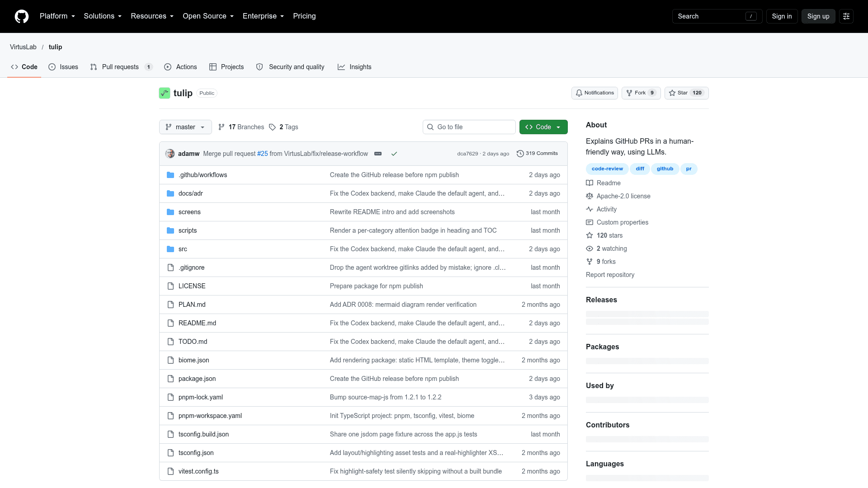868x488 pixels.
Task: Expand the Solutions menu
Action: click(x=103, y=16)
